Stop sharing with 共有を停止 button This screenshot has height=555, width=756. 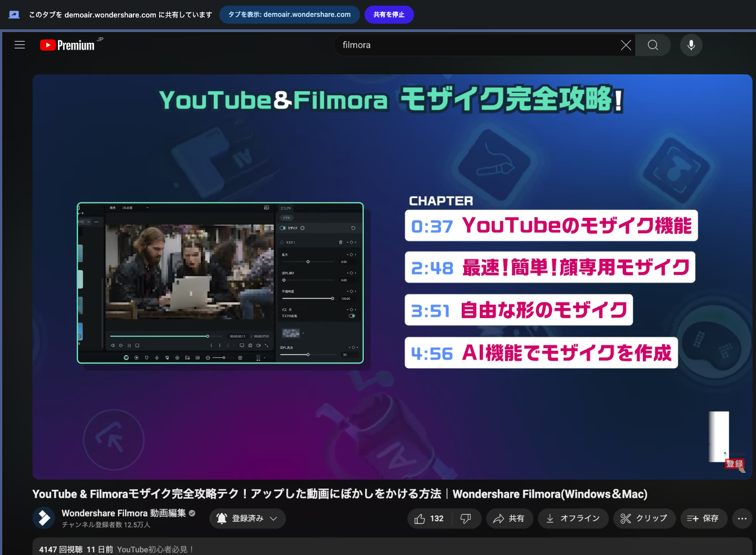pyautogui.click(x=389, y=15)
